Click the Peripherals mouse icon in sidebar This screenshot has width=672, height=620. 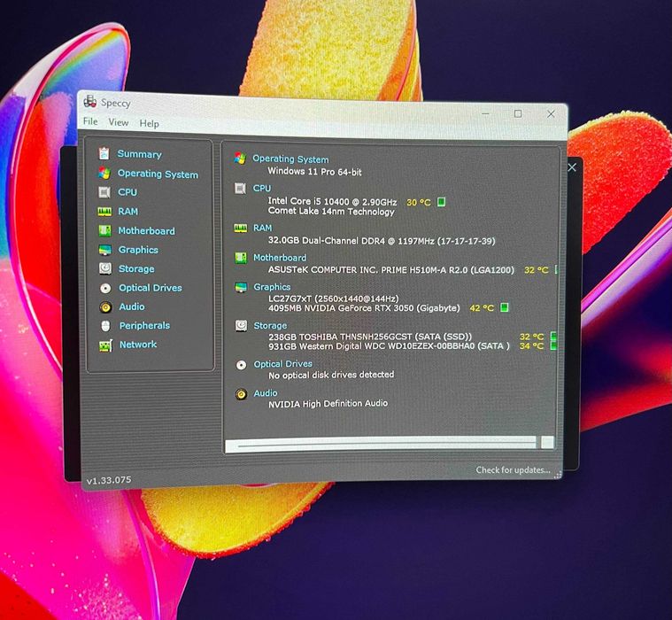(x=105, y=326)
